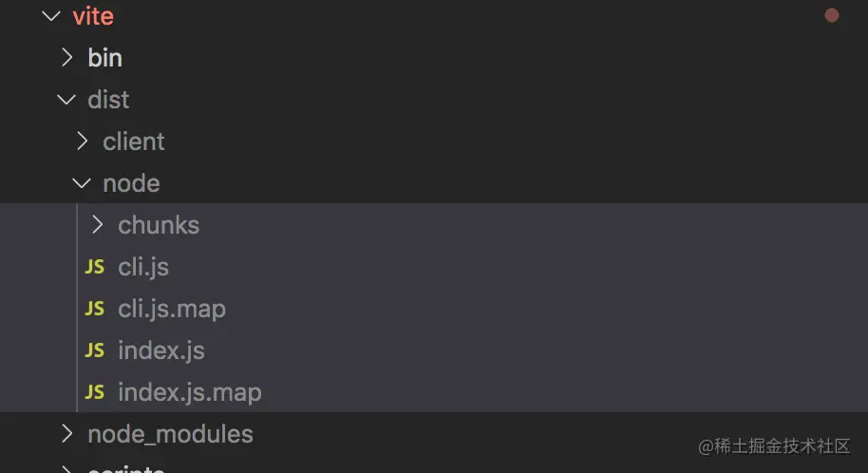Open the cli.js.map file

[x=172, y=309]
